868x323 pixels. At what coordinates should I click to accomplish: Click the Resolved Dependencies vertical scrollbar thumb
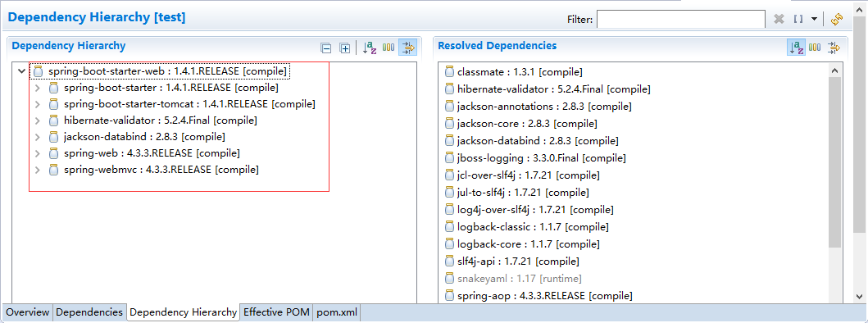click(x=834, y=161)
